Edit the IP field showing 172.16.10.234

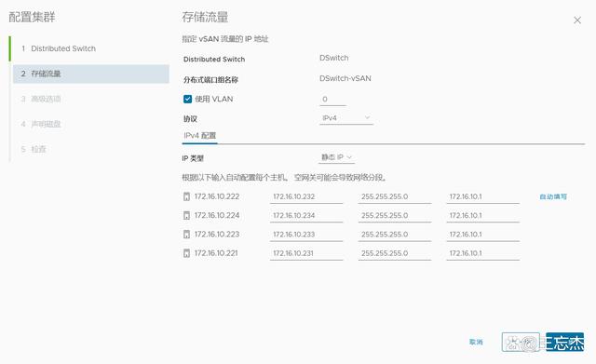(x=306, y=215)
